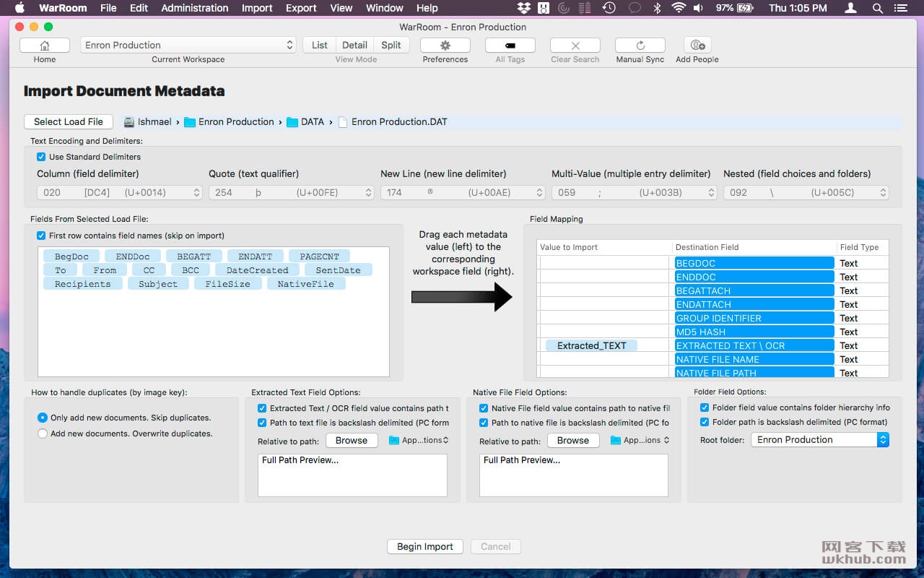Viewport: 924px width, 578px height.
Task: Click Browse under Extracted Text options
Action: point(352,440)
